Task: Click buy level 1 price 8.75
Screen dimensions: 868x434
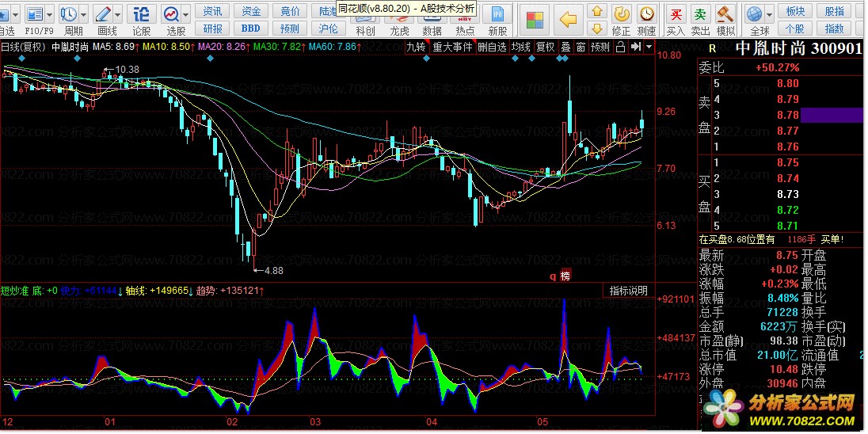Action: click(788, 163)
